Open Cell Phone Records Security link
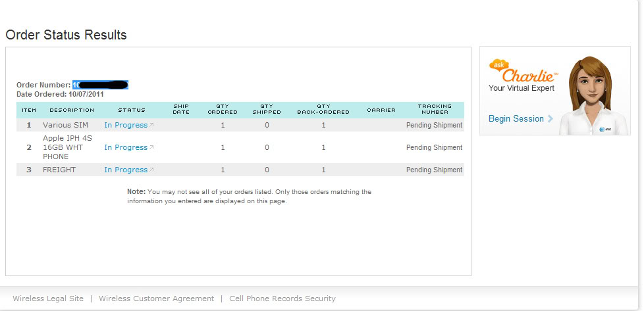The image size is (644, 311). tap(282, 299)
